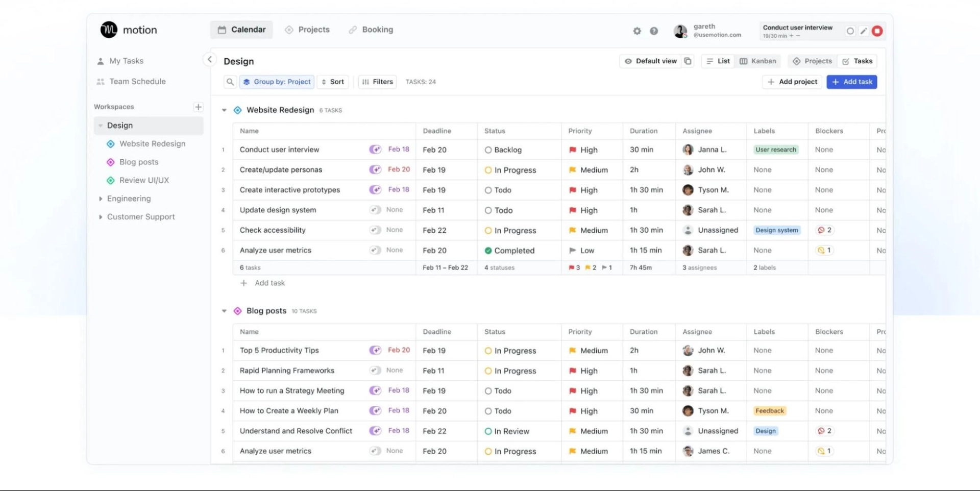980x491 pixels.
Task: Click the Add project button
Action: coord(792,82)
